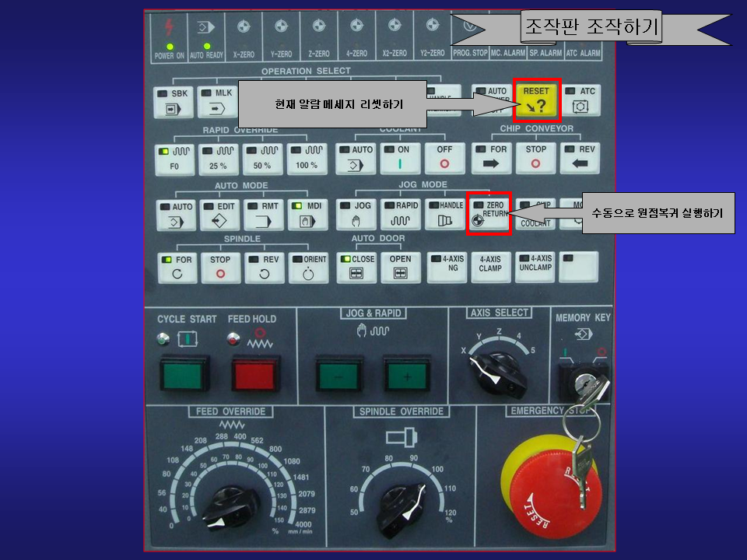
Task: Turn coolant OFF
Action: (444, 158)
